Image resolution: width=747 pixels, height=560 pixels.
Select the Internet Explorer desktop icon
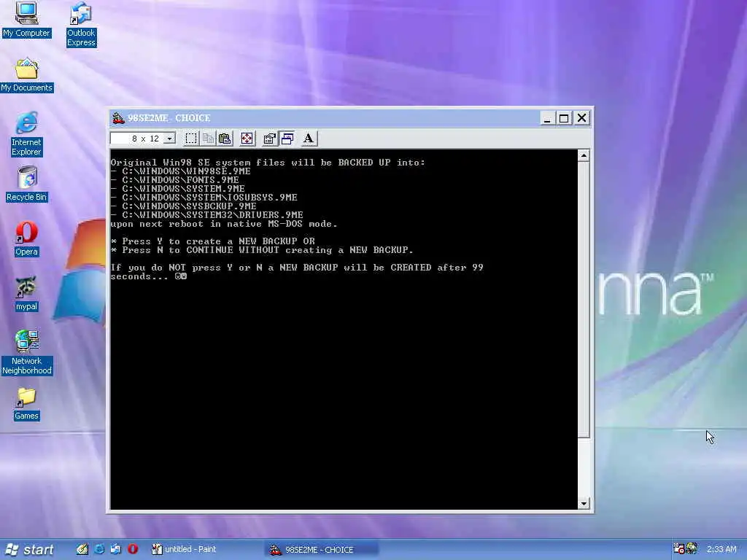point(26,133)
